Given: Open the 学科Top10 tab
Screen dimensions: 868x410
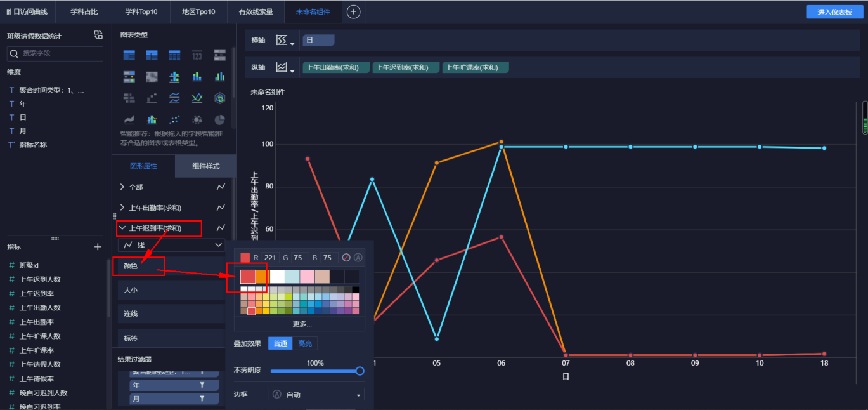Looking at the screenshot, I should click(x=141, y=11).
